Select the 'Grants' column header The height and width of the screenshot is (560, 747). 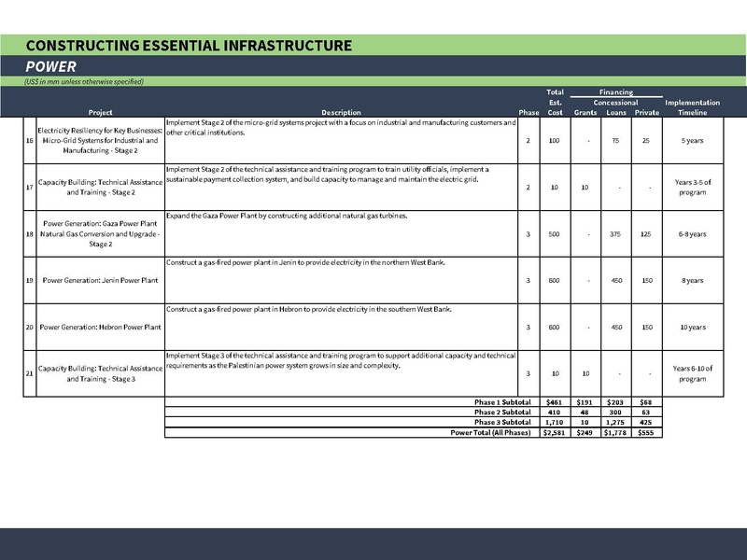[585, 112]
